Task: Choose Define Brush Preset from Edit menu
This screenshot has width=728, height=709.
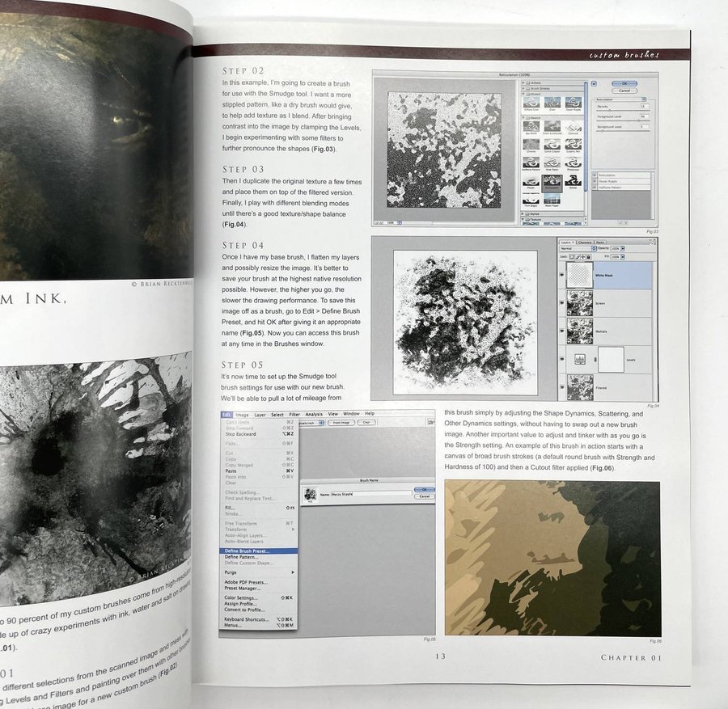Action: [x=248, y=551]
